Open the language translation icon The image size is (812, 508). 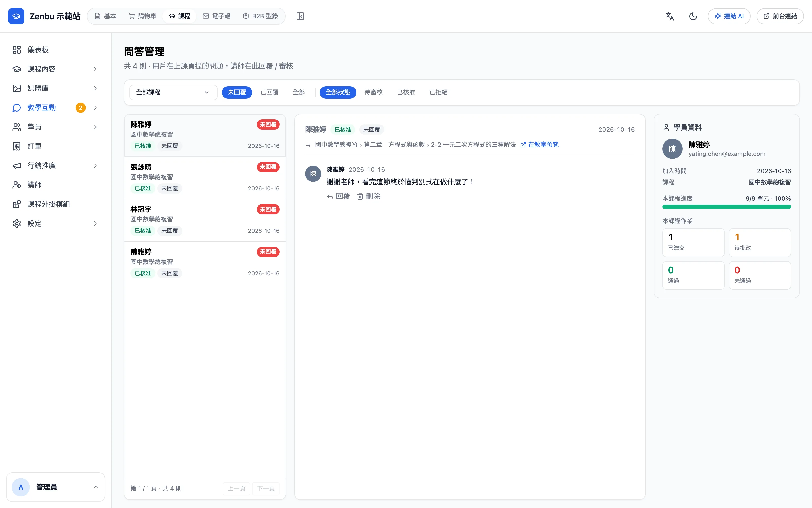(670, 16)
